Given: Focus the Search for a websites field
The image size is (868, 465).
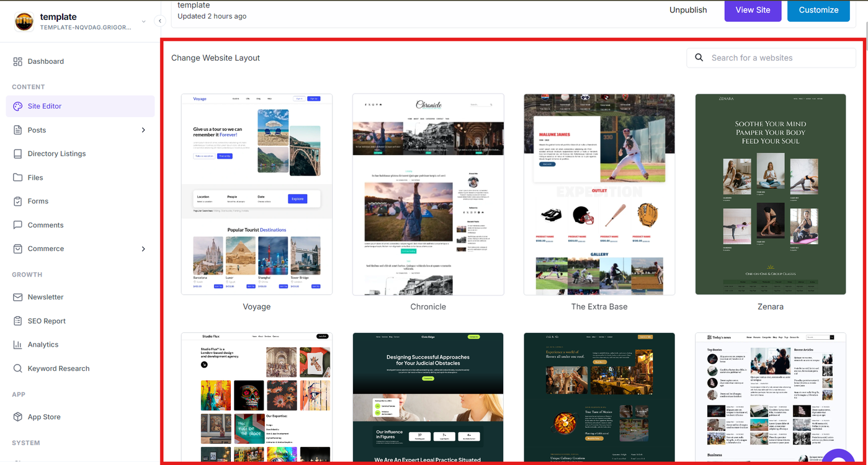Looking at the screenshot, I should click(771, 58).
